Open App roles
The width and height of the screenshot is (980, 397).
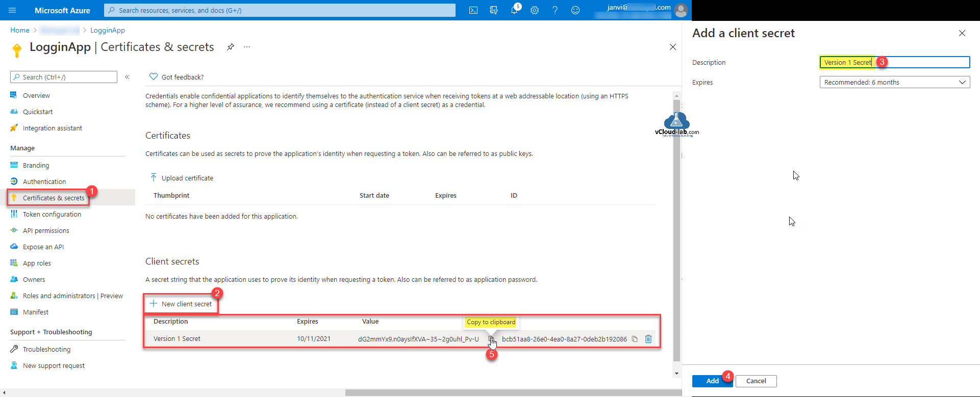coord(37,263)
